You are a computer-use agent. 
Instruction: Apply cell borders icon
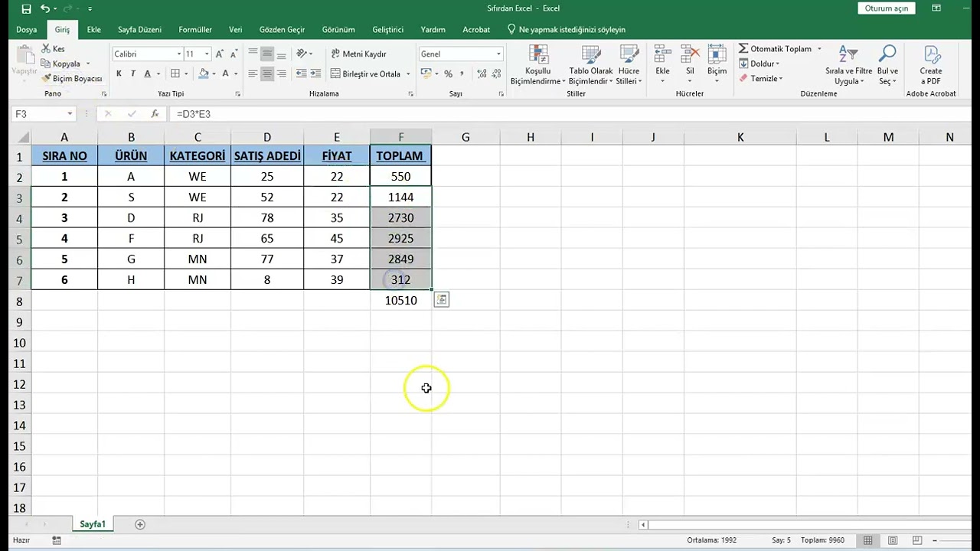click(175, 73)
